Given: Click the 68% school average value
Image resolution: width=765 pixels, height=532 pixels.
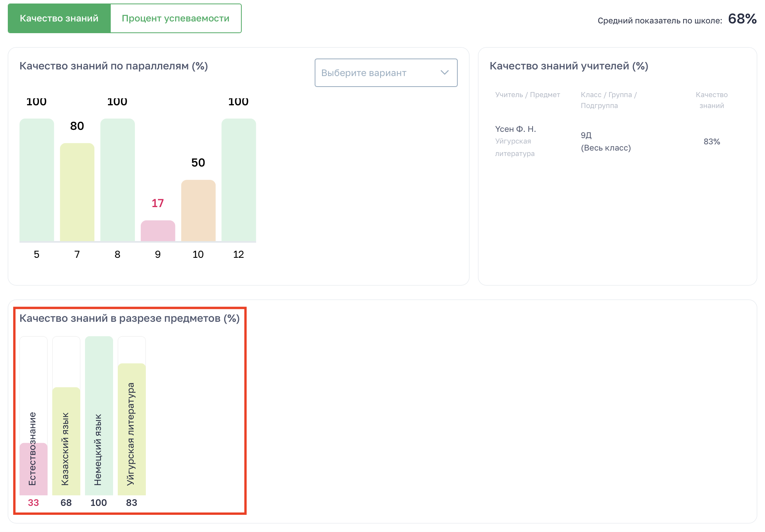Looking at the screenshot, I should [742, 19].
